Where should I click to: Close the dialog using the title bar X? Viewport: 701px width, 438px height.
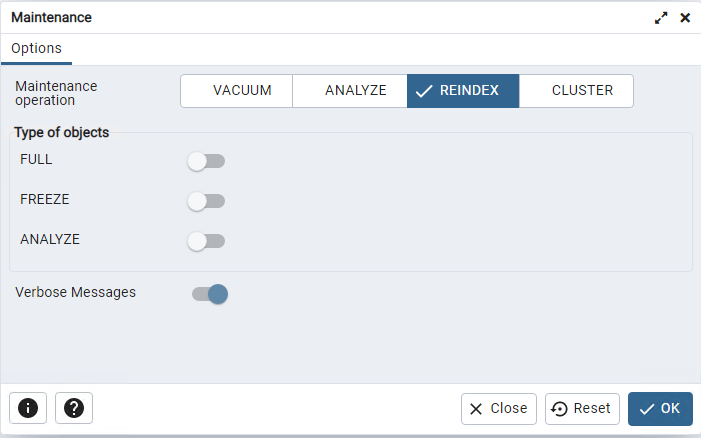(x=685, y=18)
